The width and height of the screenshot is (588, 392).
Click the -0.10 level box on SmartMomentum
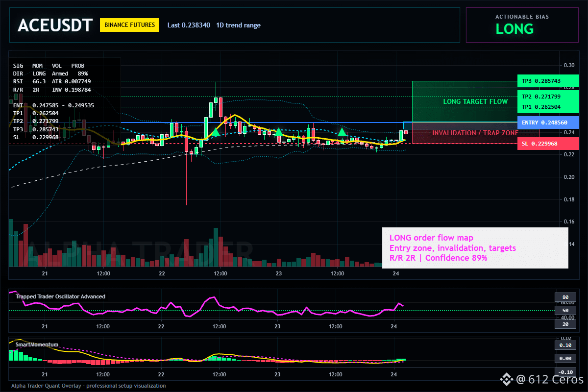coord(565,372)
